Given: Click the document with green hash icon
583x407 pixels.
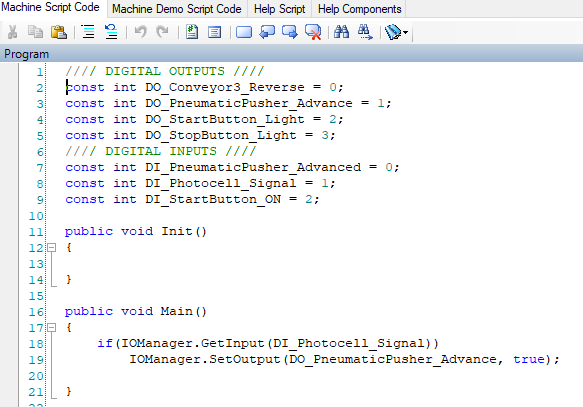Looking at the screenshot, I should tap(192, 32).
